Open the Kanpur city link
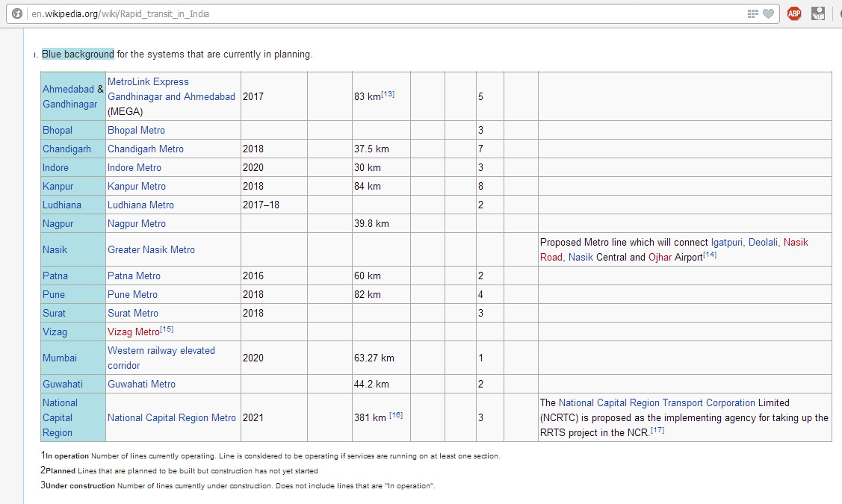This screenshot has width=842, height=504. [58, 186]
